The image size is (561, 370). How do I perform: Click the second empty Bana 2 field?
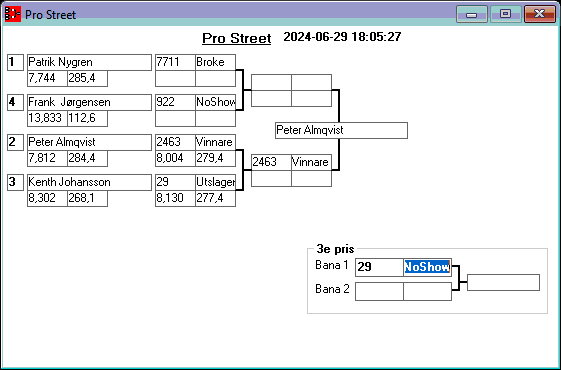tap(427, 291)
